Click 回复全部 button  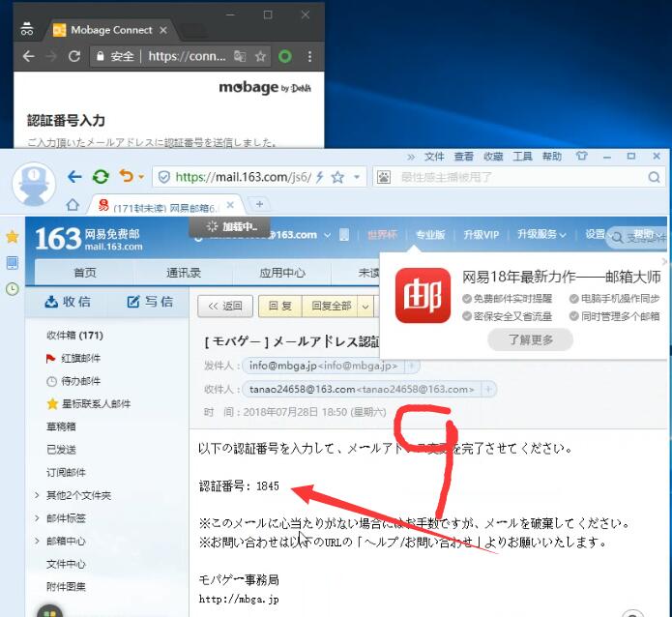(331, 306)
